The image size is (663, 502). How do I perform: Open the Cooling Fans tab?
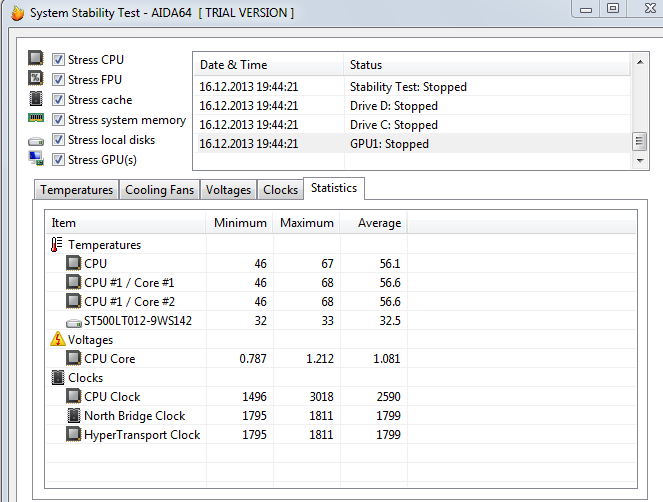click(x=159, y=190)
